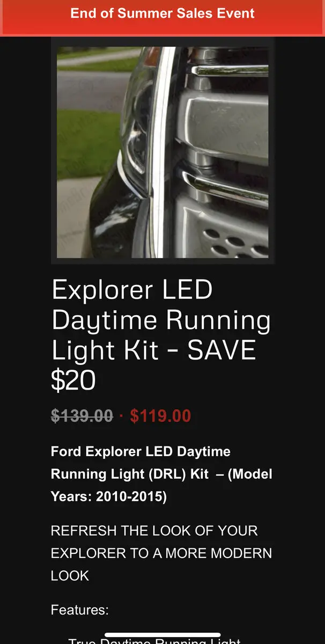Click the REFRESH THE LOOK OF YOUR EXPLORER paragraph
325x644 pixels.
161,553
